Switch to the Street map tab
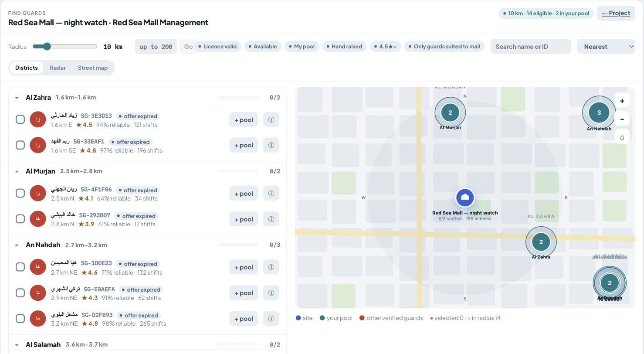 93,68
